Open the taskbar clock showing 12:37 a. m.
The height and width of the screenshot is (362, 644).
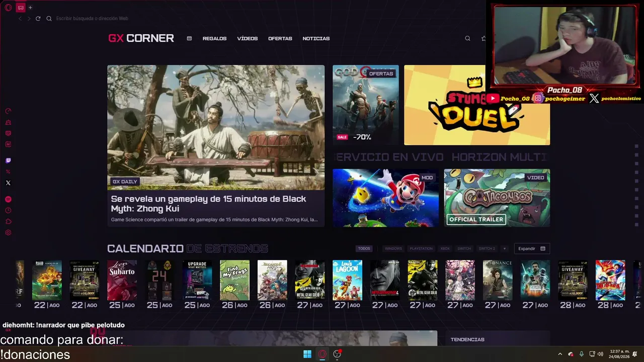[x=618, y=354]
